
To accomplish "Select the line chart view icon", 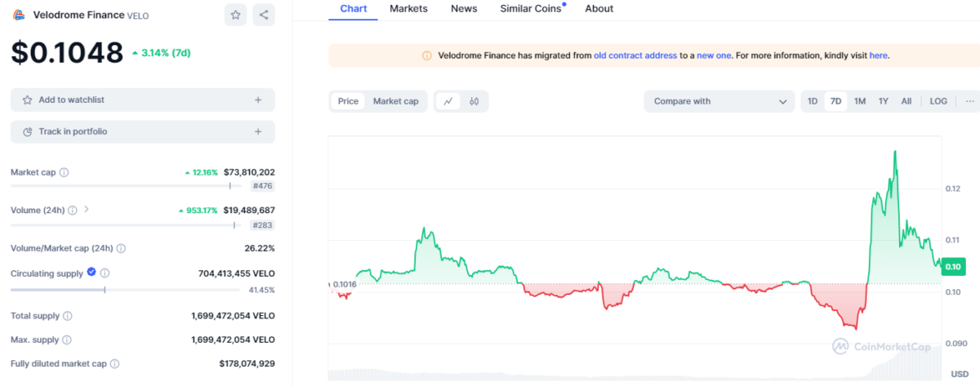I will (448, 101).
